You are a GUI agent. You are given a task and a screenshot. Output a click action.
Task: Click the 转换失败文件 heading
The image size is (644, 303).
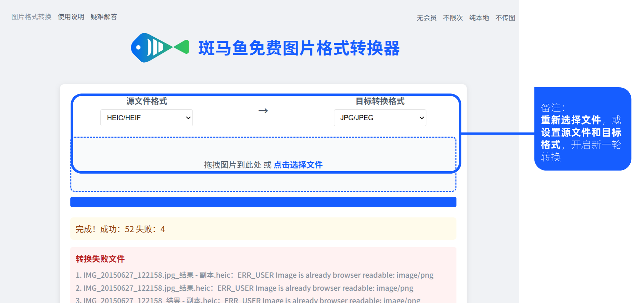point(100,259)
